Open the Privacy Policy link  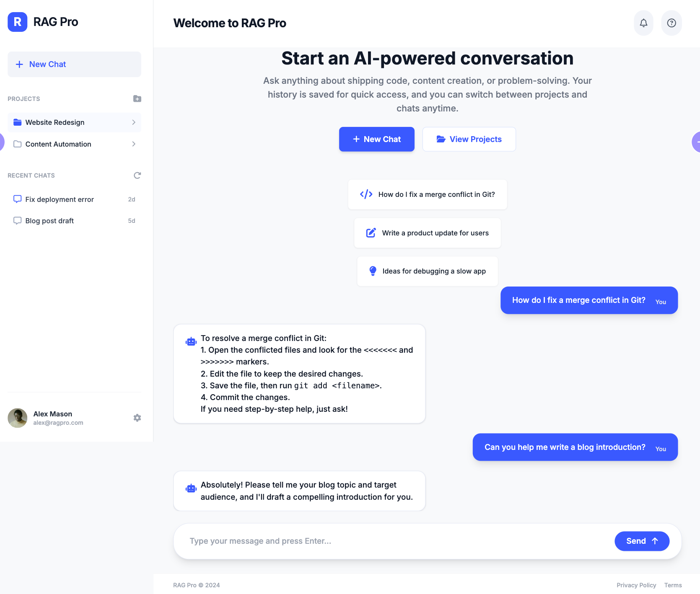[636, 585]
